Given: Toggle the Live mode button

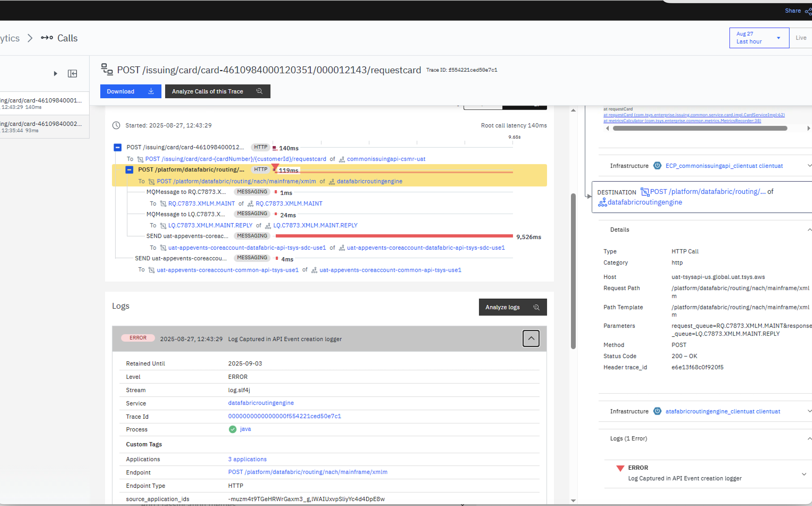Looking at the screenshot, I should tap(801, 38).
